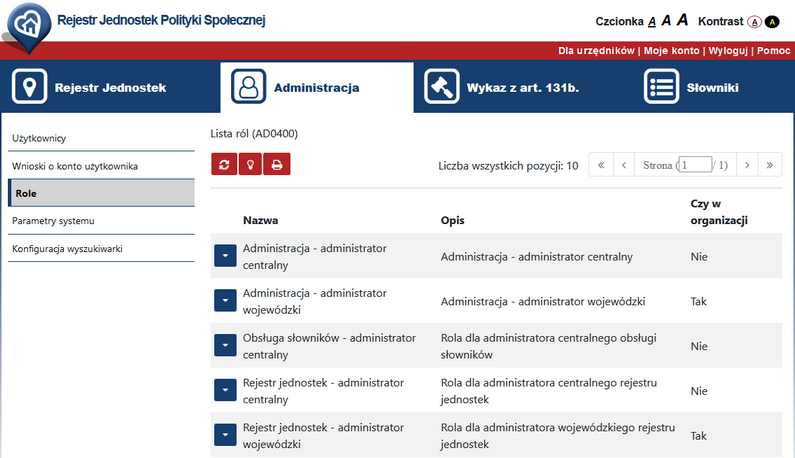The height and width of the screenshot is (458, 795).
Task: Go to the next page of results
Action: (x=747, y=165)
